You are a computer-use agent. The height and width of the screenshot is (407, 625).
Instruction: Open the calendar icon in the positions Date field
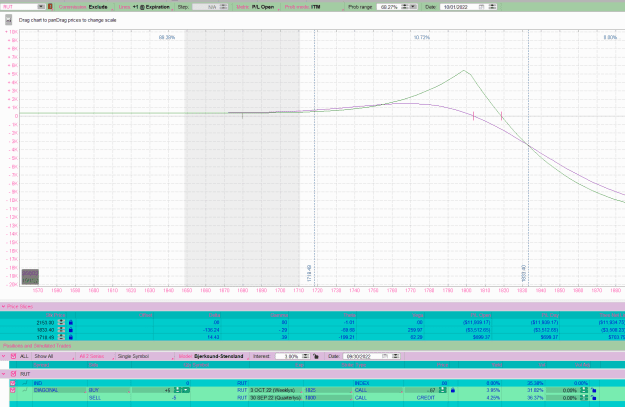[x=385, y=356]
